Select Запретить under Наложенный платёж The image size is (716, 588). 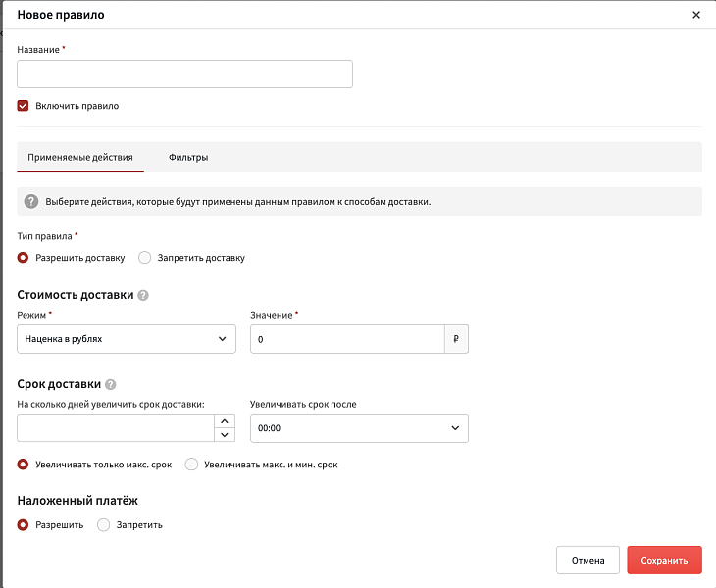[x=104, y=525]
